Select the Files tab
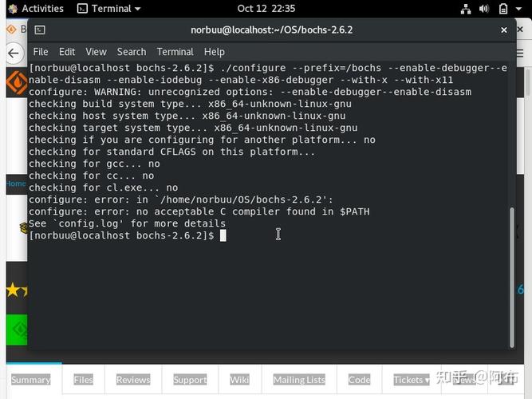532x399 pixels. [84, 379]
